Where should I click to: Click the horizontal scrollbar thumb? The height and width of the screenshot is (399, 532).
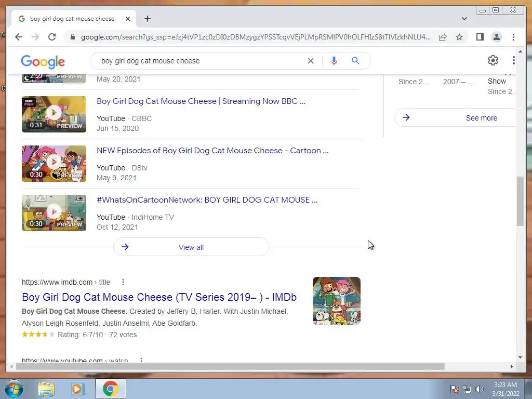[230, 366]
